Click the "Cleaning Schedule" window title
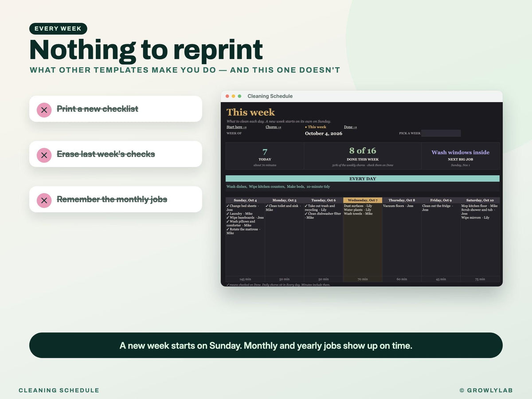This screenshot has width=532, height=399. 270,96
